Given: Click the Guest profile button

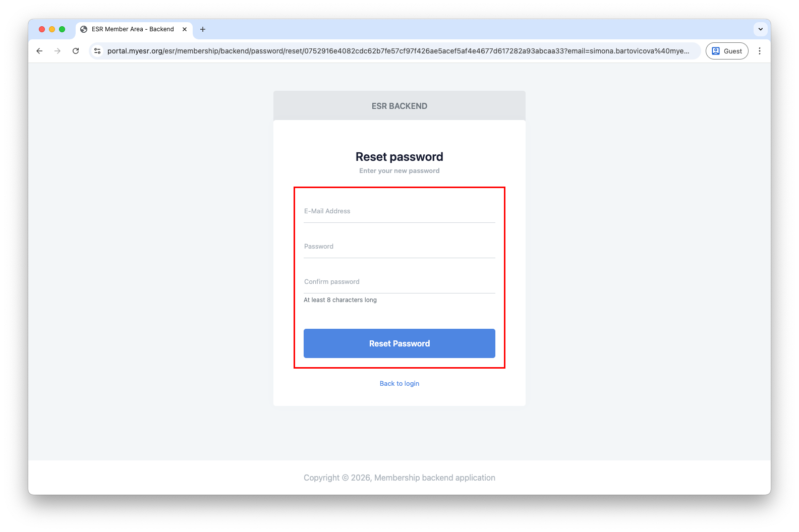Looking at the screenshot, I should 727,51.
